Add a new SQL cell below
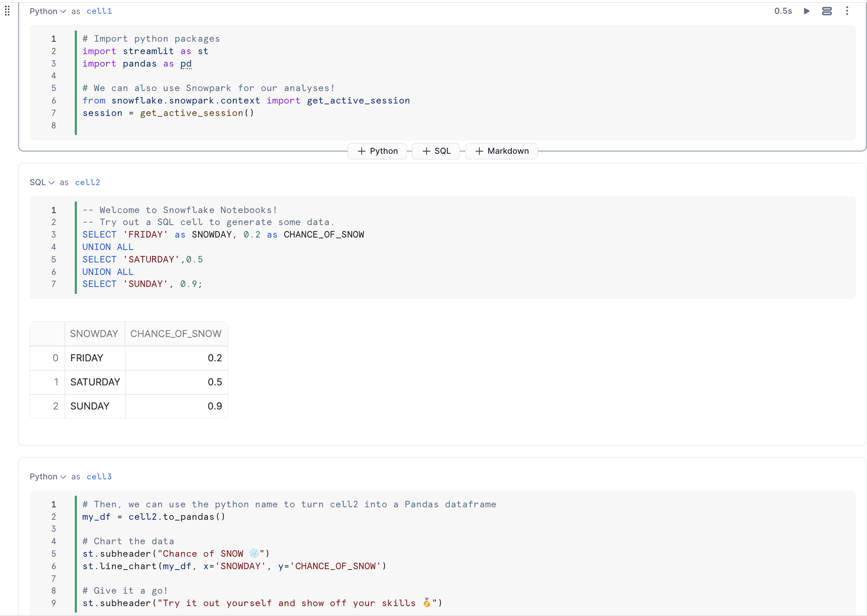867x616 pixels. [x=436, y=151]
